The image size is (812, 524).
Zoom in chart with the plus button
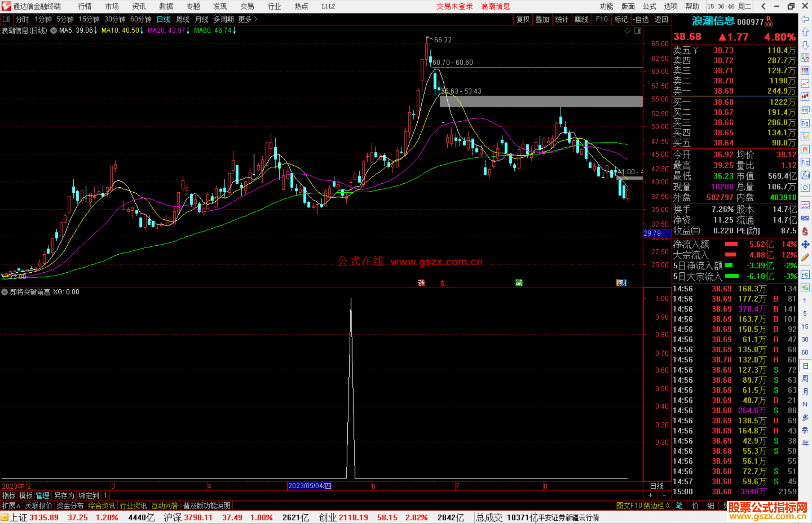click(651, 495)
